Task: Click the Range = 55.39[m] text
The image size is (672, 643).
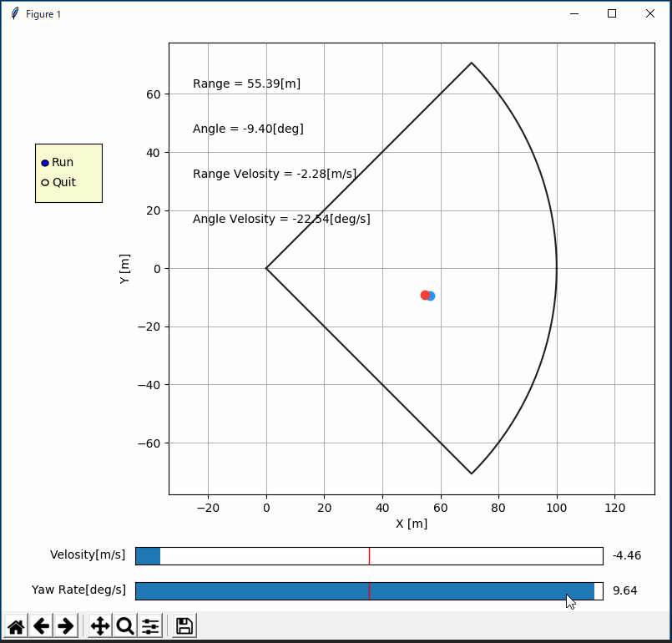Action: coord(246,84)
